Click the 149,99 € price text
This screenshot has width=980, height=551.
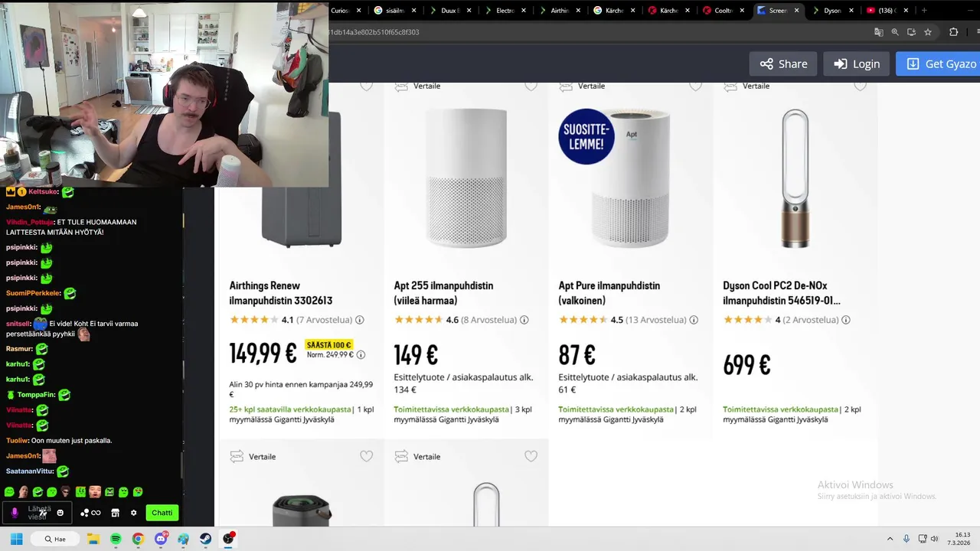click(x=263, y=353)
